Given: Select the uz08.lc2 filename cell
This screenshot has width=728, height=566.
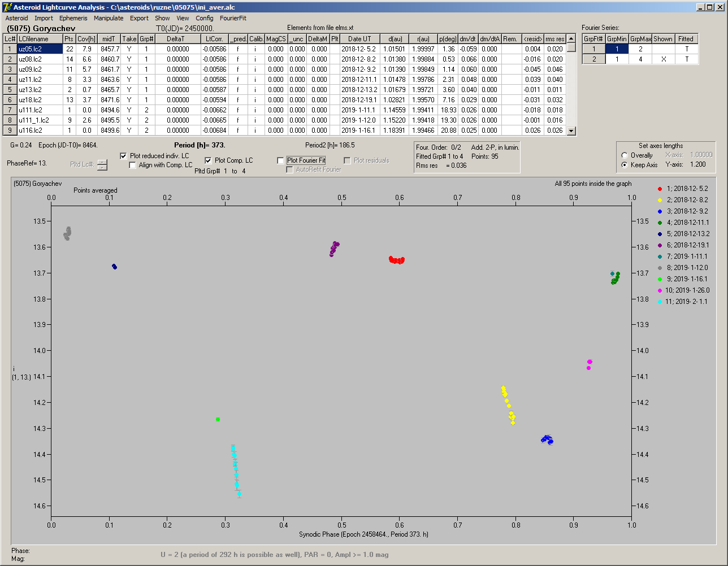Looking at the screenshot, I should click(x=40, y=59).
